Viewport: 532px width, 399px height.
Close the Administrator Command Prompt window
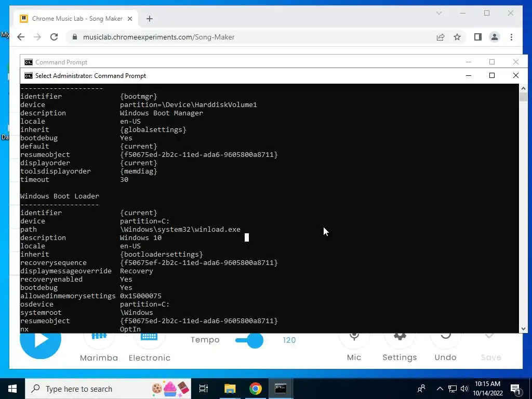[x=516, y=76]
